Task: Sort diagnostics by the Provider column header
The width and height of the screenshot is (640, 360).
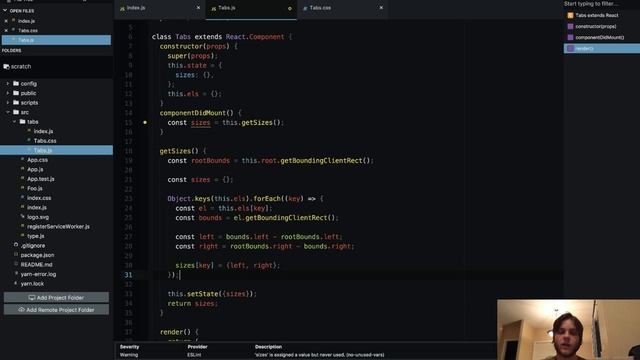Action: [198, 347]
